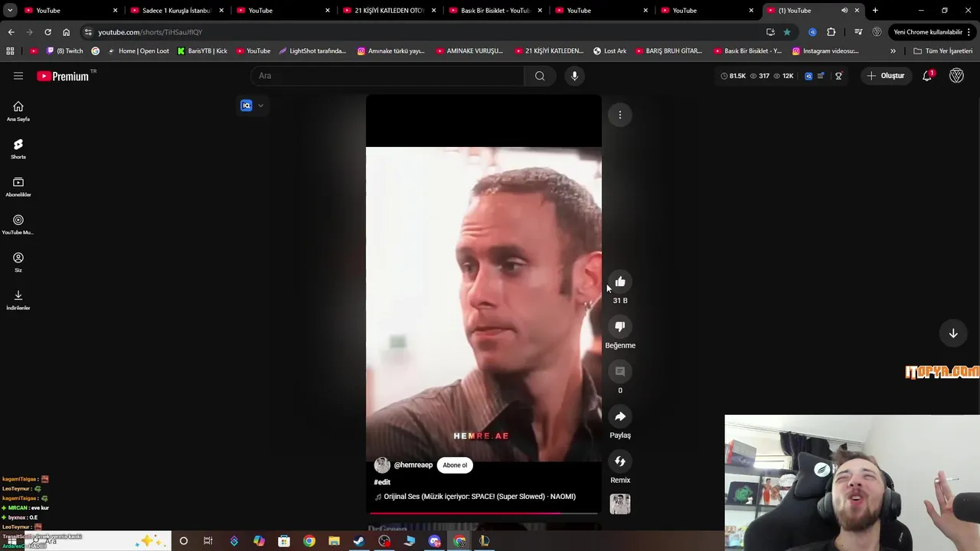980x551 pixels.
Task: Like the Short with thumbs up
Action: click(x=620, y=282)
